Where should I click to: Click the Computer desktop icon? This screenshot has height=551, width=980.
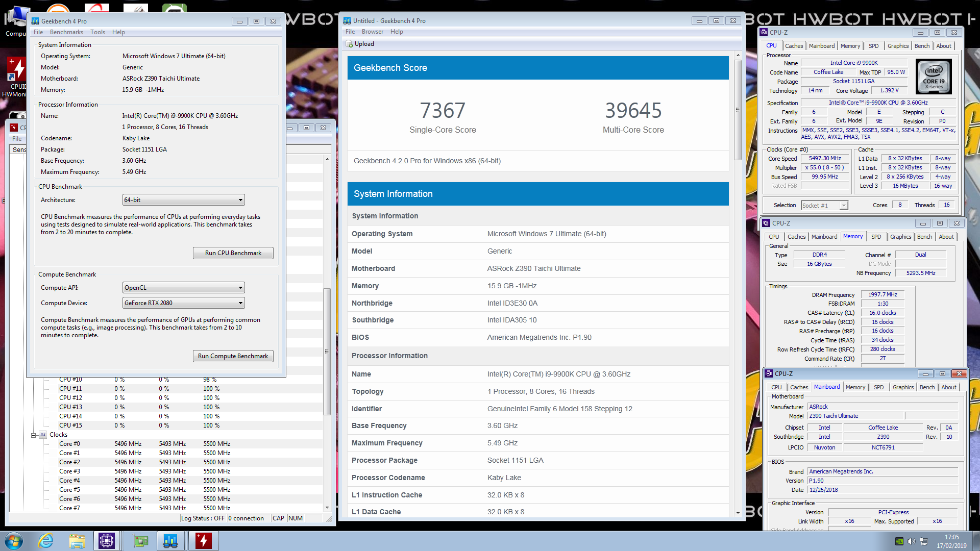tap(15, 20)
